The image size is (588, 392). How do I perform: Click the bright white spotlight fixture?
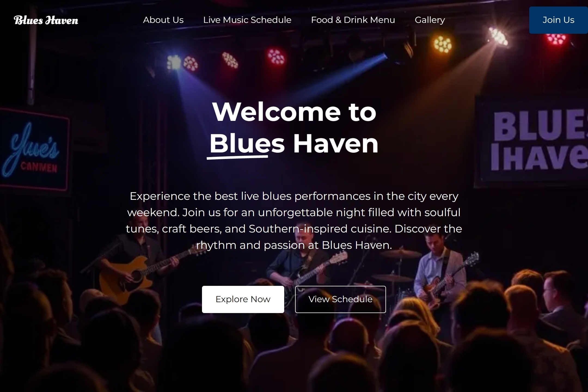pyautogui.click(x=498, y=37)
